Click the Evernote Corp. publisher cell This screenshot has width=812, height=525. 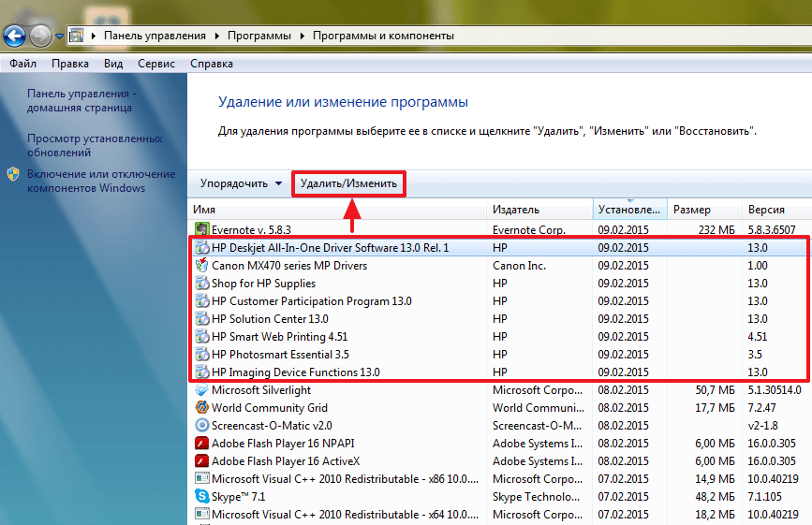(529, 229)
